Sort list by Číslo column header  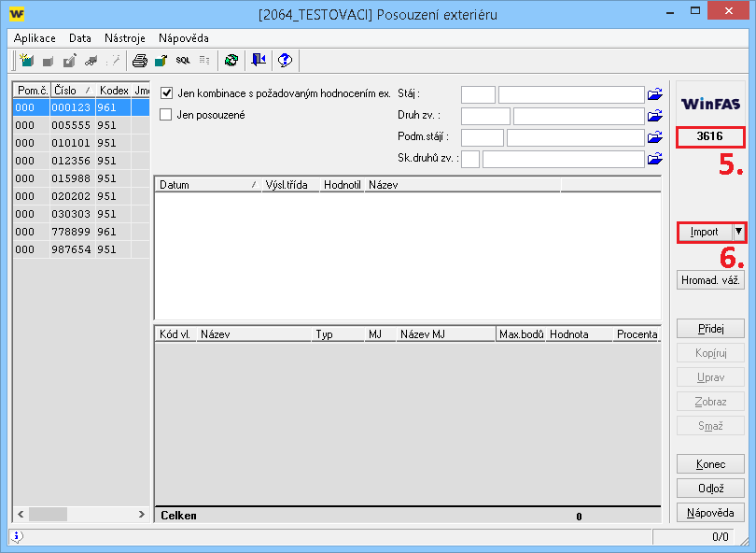coord(64,91)
